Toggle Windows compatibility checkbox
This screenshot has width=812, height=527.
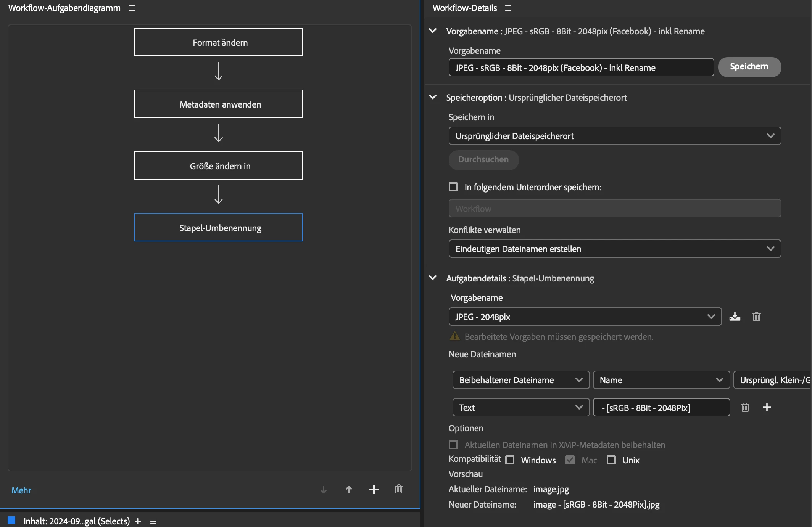coord(510,460)
